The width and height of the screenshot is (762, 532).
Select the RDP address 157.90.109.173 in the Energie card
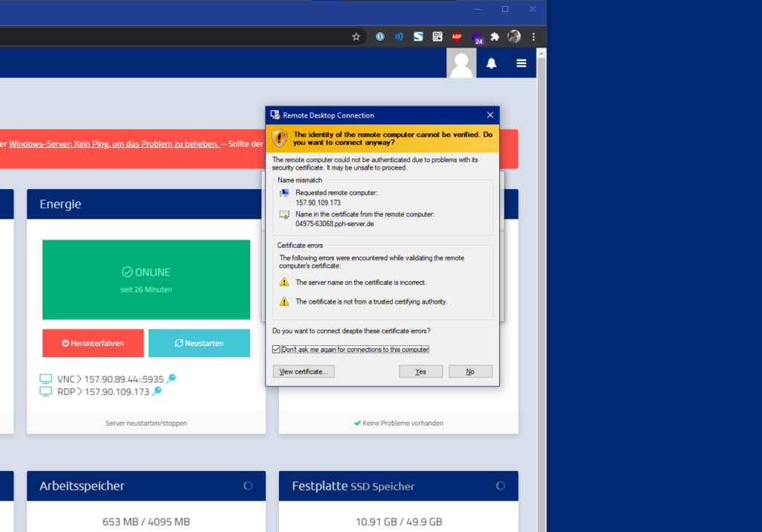coord(117,391)
